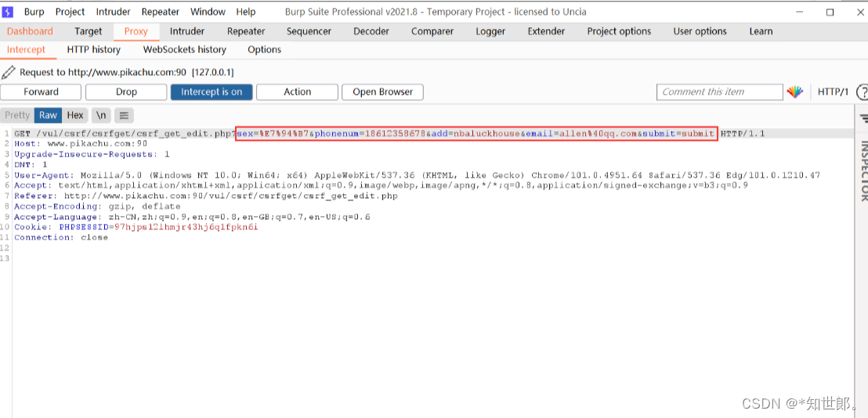
Task: Select the Proxy tab
Action: 136,31
